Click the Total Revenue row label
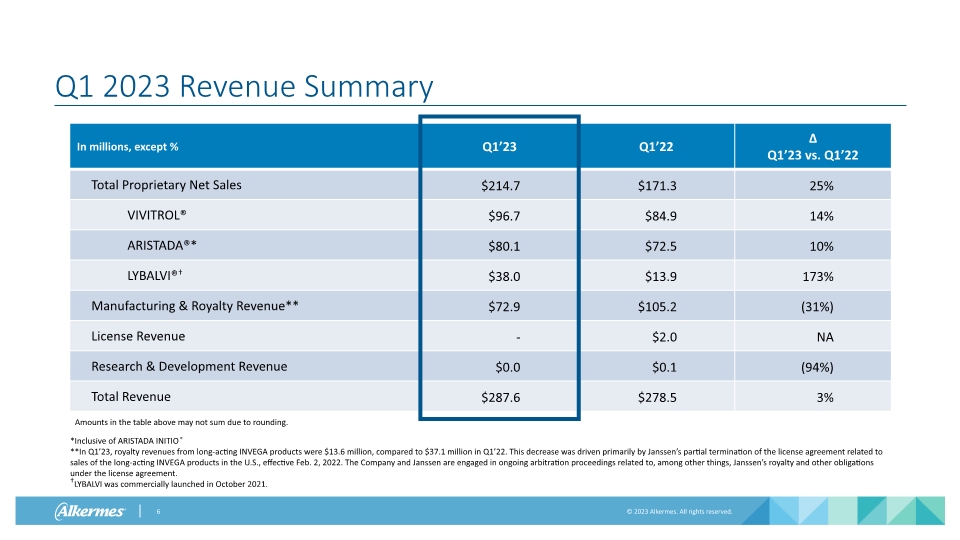960x540 pixels. [131, 396]
